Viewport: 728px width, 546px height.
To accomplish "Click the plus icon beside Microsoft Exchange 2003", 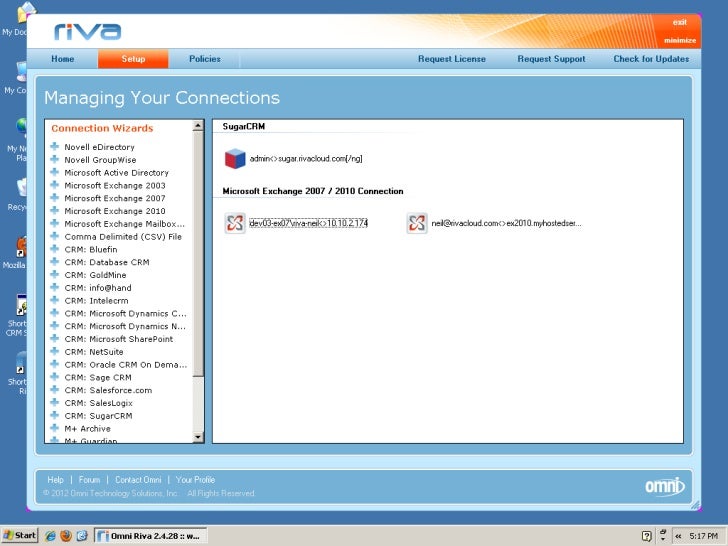I will (55, 185).
